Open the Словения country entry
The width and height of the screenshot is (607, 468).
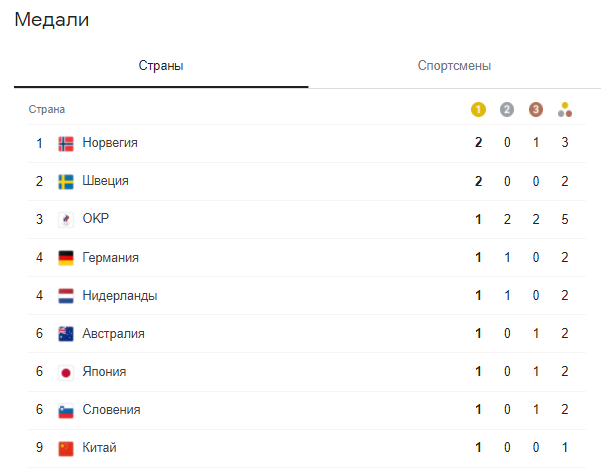pos(111,409)
